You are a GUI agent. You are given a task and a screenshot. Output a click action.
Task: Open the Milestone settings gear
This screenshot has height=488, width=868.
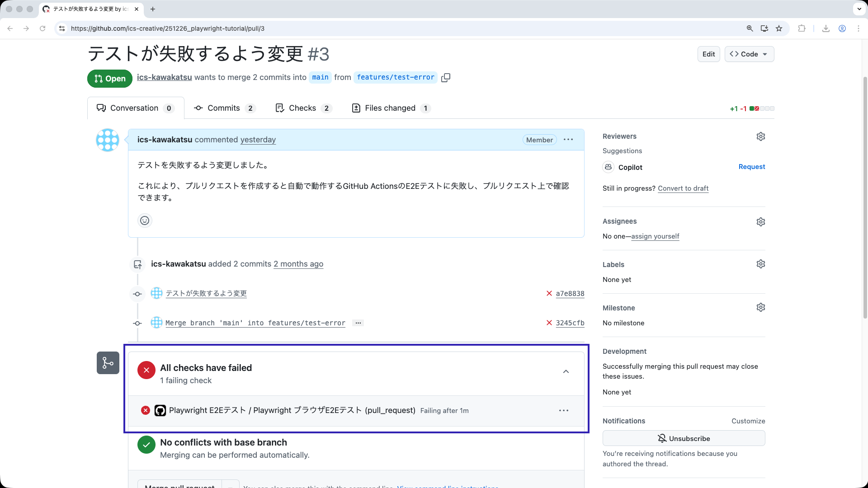pos(760,307)
